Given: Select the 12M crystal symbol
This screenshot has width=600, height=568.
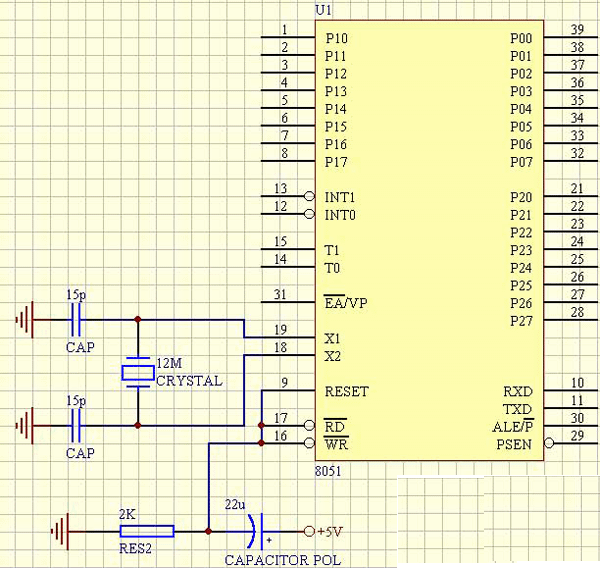Looking at the screenshot, I should click(138, 372).
